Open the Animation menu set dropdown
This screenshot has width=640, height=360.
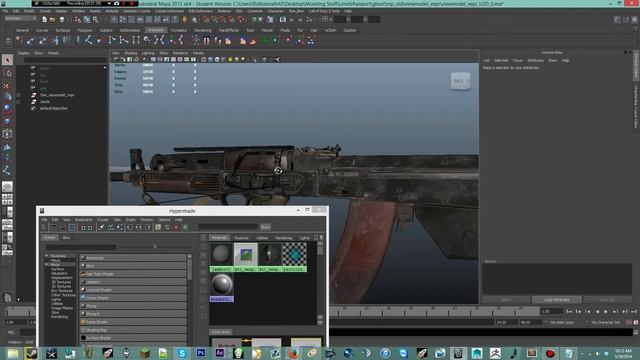click(x=20, y=19)
